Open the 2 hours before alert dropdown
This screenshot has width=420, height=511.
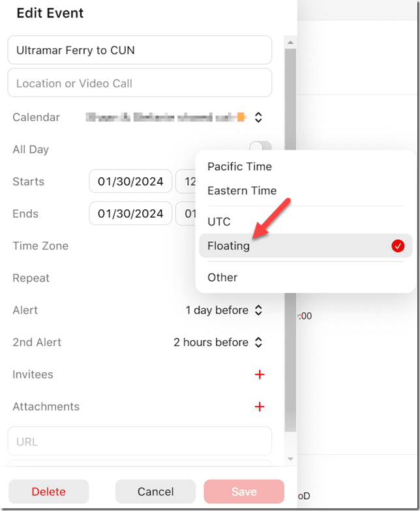pos(218,342)
